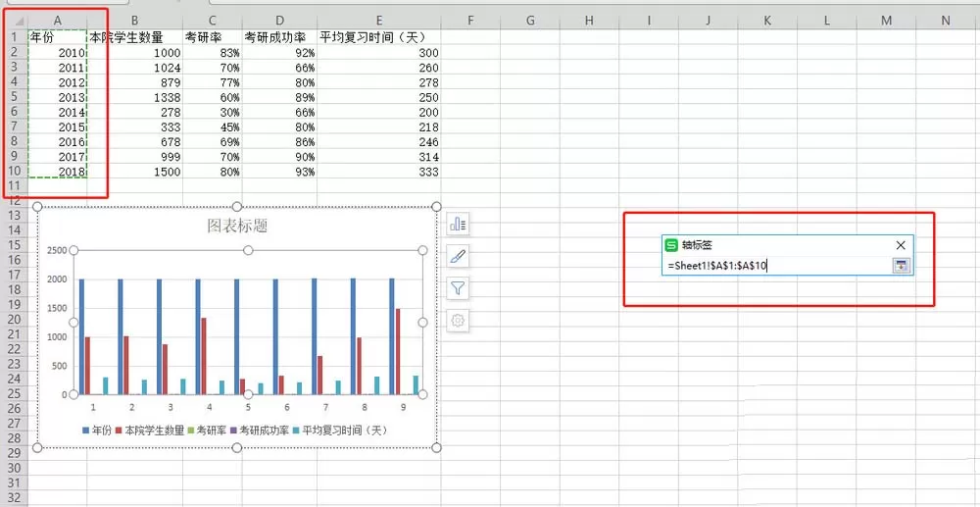Select column C header
Viewport: 980px width, 507px height.
click(x=213, y=22)
